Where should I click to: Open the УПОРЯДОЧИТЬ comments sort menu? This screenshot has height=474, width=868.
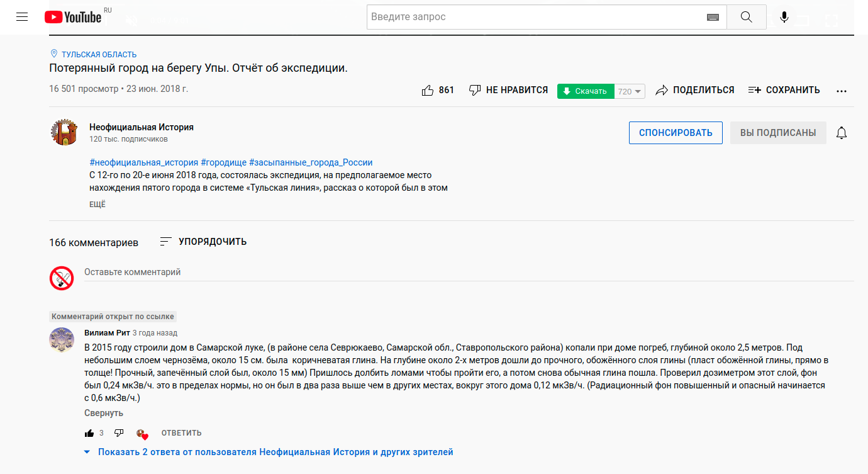pyautogui.click(x=203, y=242)
